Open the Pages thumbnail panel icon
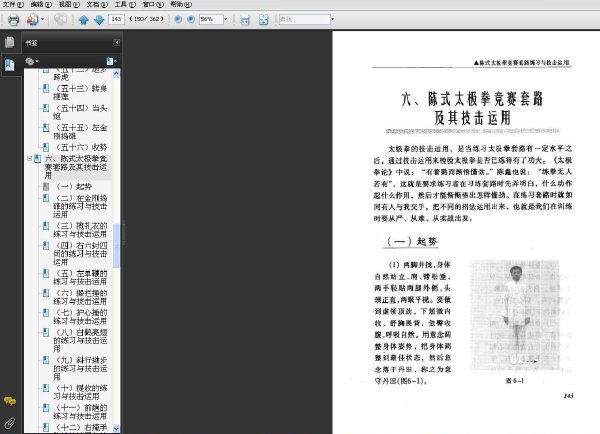Viewport: 600px width, 434px height. 10,42
